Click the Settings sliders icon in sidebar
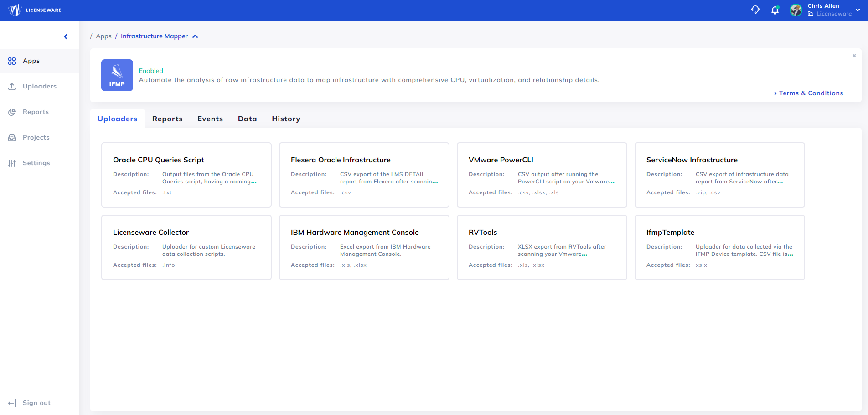Screen dimensions: 868x415 [12, 163]
